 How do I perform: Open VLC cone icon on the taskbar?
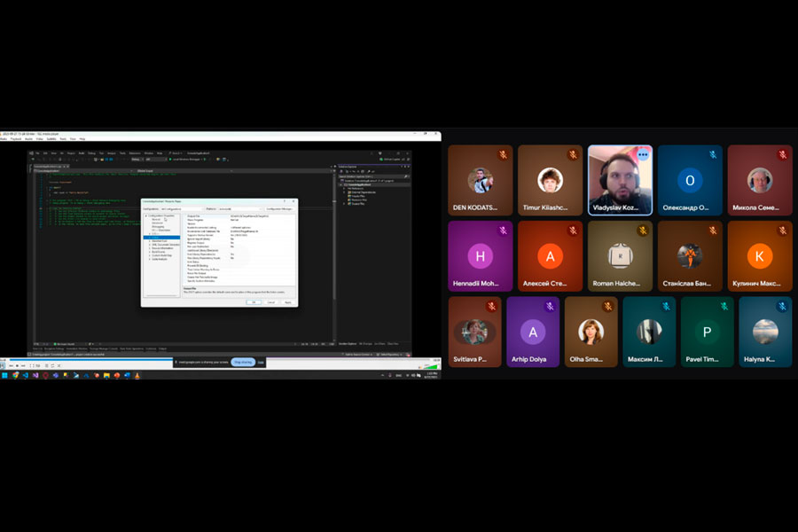tap(137, 376)
